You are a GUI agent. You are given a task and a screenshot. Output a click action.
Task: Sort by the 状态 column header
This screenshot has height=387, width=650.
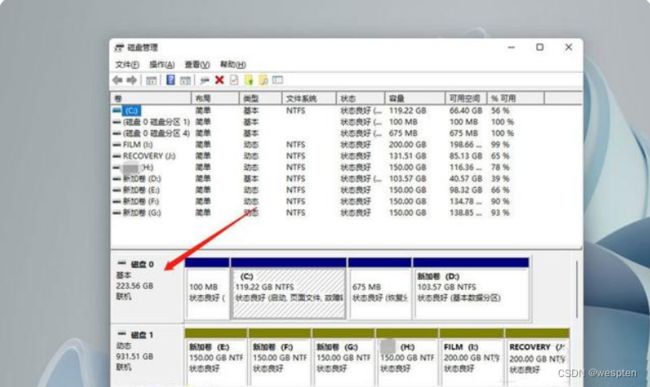tap(361, 98)
